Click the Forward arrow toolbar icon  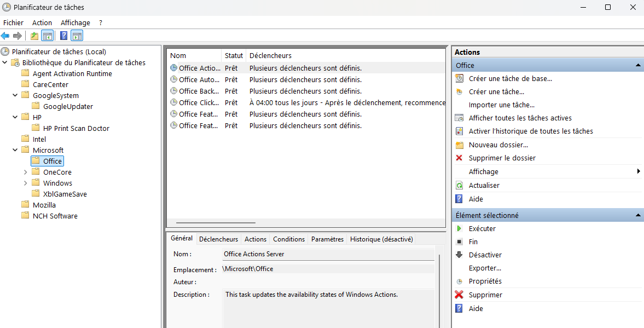tap(18, 36)
